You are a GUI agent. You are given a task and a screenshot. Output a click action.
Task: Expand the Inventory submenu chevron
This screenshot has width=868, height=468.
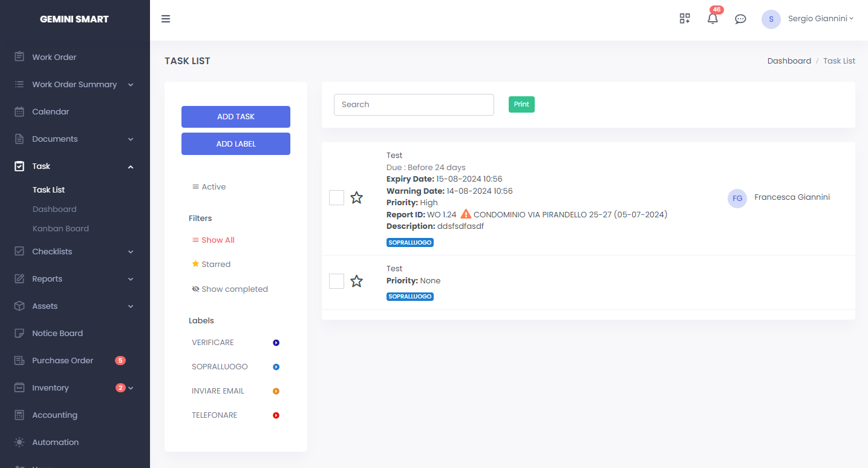click(131, 388)
